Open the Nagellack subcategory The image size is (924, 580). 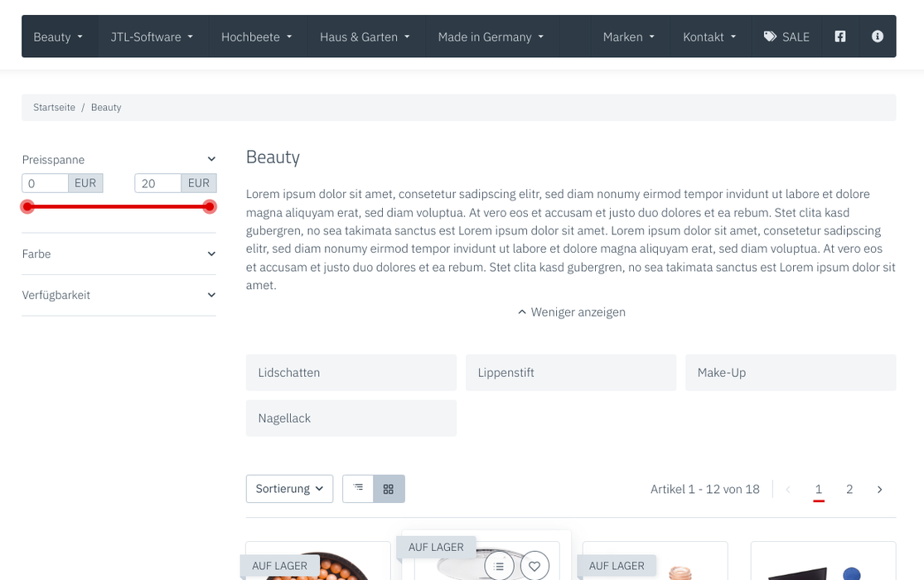[x=351, y=418]
